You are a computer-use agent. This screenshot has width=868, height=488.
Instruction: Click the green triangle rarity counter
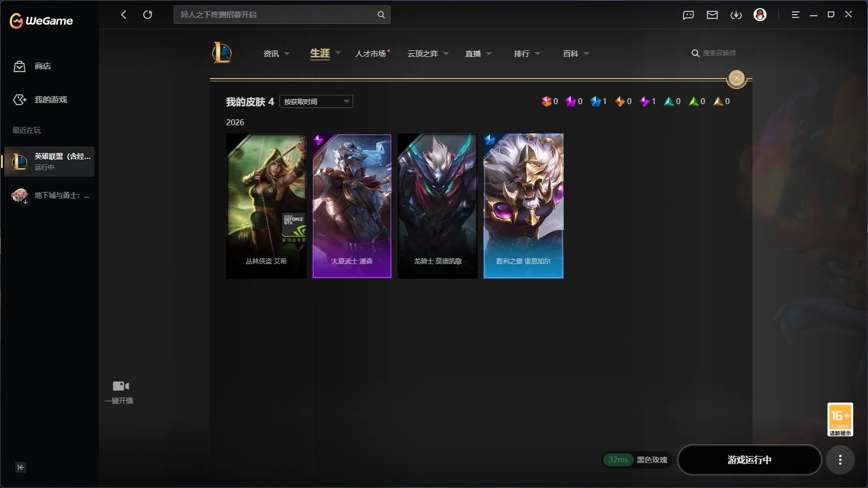point(697,101)
